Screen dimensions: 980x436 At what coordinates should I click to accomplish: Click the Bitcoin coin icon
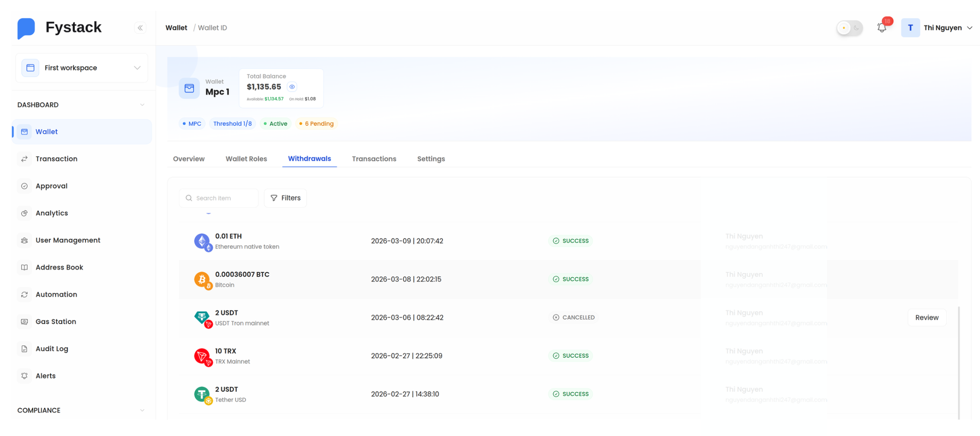[202, 279]
